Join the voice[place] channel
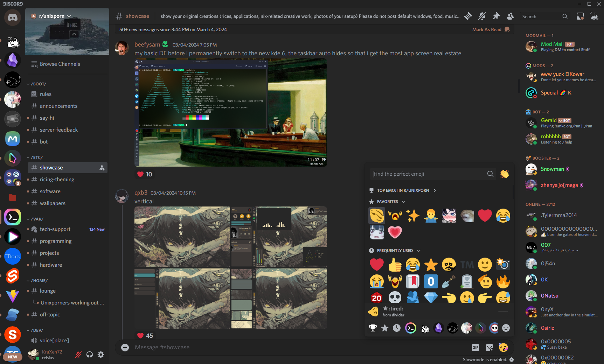 68,341
